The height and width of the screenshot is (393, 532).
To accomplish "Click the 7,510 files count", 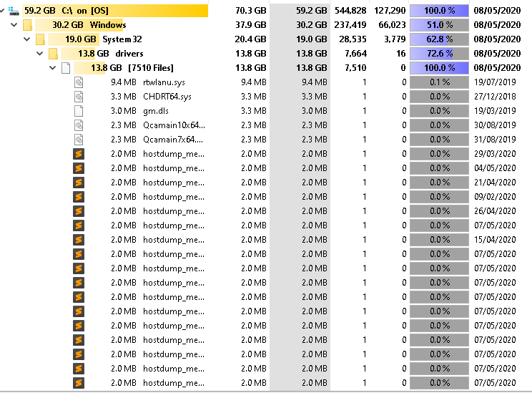I will 355,67.
